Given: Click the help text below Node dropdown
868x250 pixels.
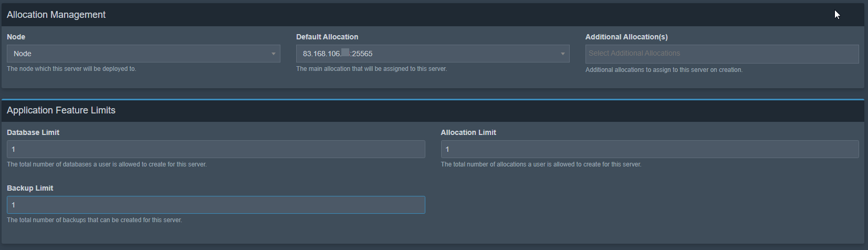Looking at the screenshot, I should (71, 69).
